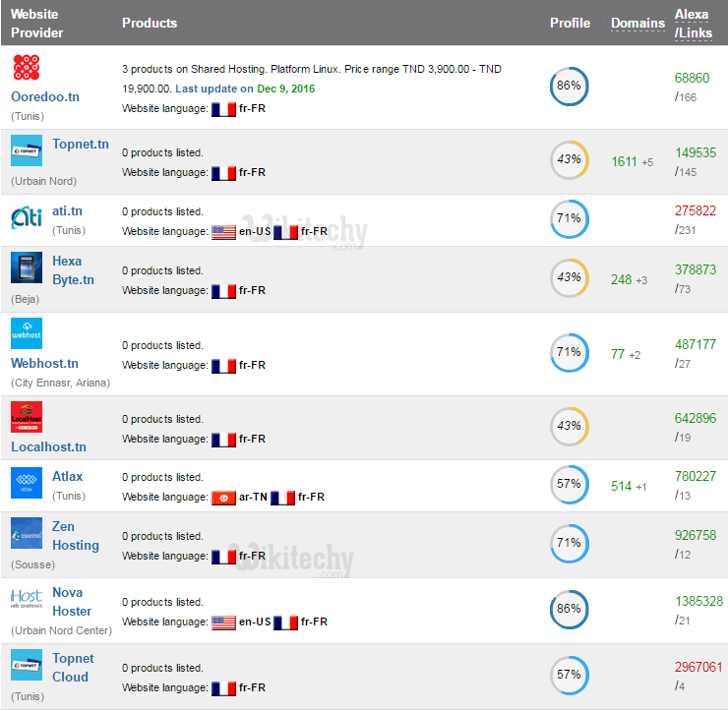Click the Hexa Byte tablet logo
This screenshot has width=728, height=711.
pyautogui.click(x=27, y=268)
